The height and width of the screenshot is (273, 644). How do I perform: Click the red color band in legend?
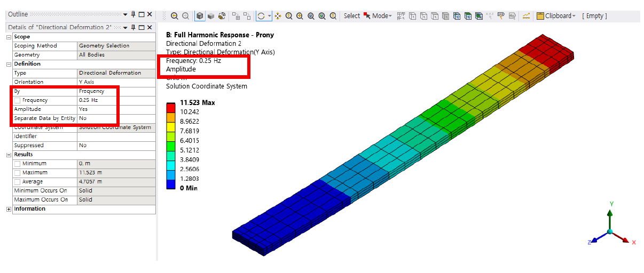point(171,108)
